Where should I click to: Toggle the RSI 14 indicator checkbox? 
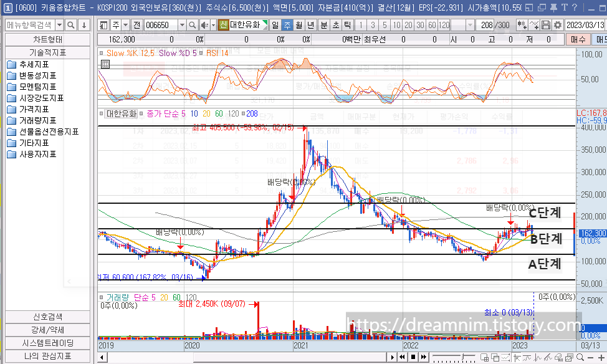click(x=201, y=53)
